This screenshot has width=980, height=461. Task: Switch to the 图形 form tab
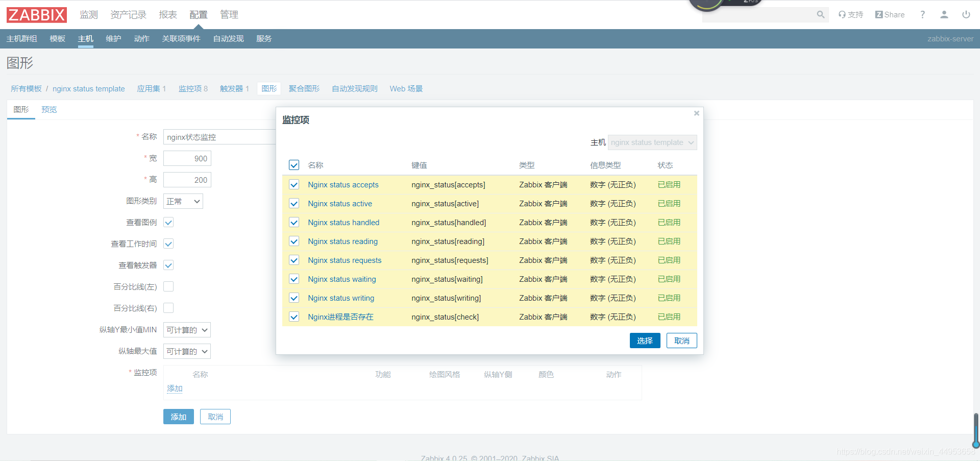(21, 110)
